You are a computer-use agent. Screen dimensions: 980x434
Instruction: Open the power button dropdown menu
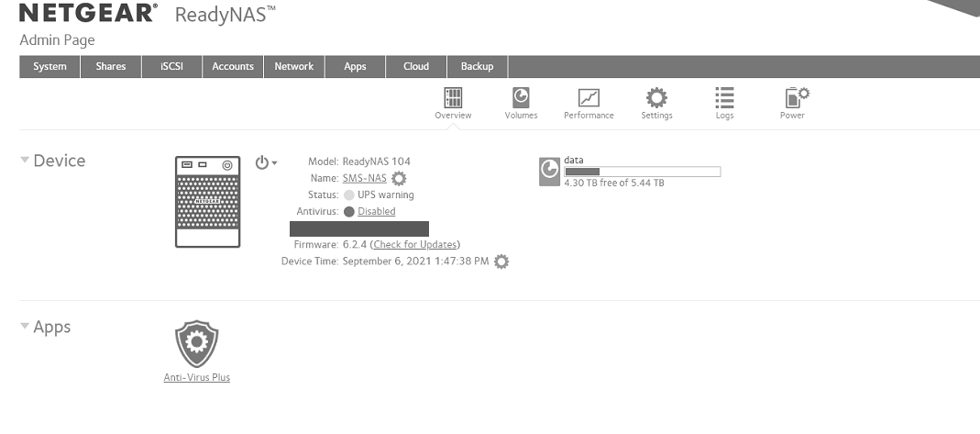[266, 162]
